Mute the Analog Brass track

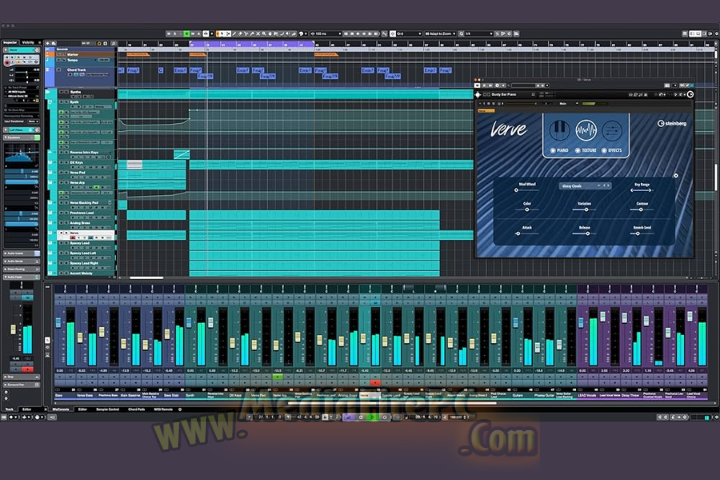tap(61, 223)
